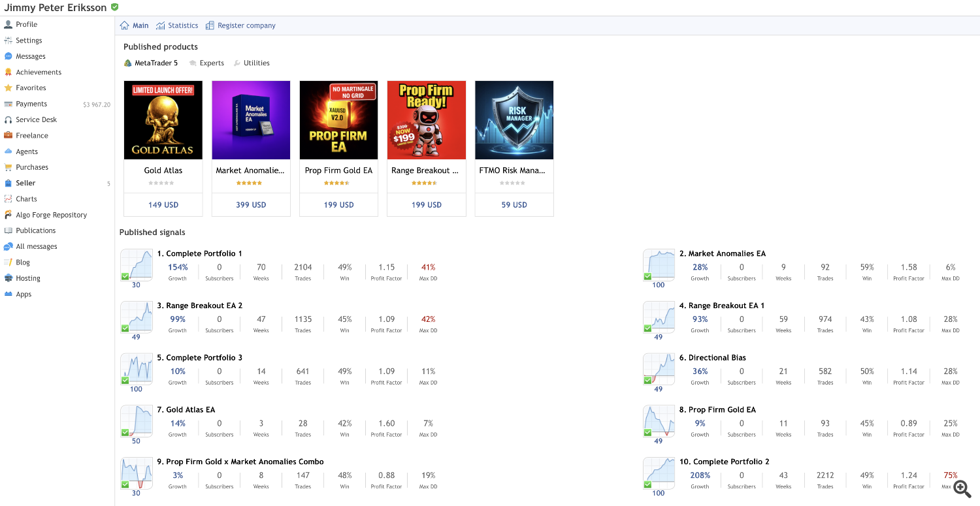The height and width of the screenshot is (506, 980).
Task: Open signal 9. Prop Firm Gold x Market Anomalies Combo
Action: [x=240, y=462]
